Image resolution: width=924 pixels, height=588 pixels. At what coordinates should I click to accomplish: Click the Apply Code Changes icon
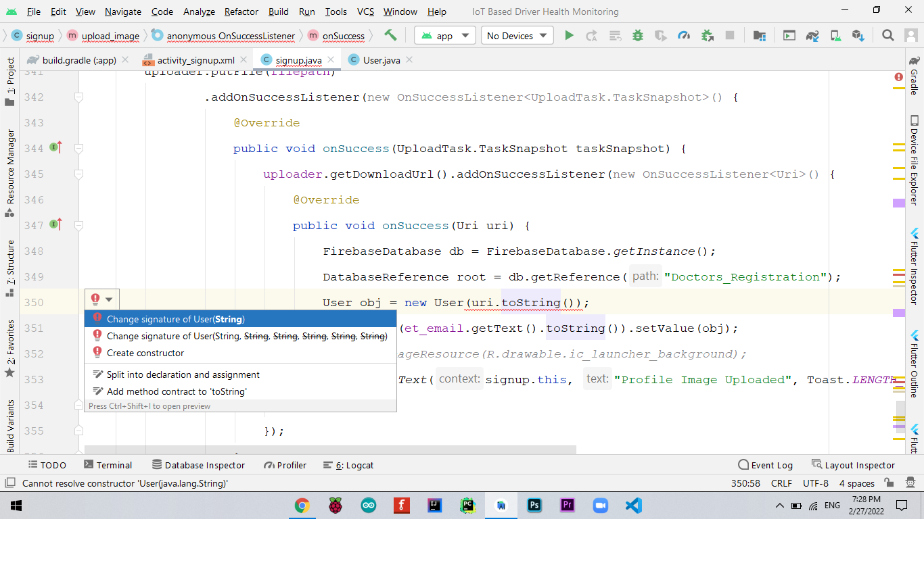point(615,35)
